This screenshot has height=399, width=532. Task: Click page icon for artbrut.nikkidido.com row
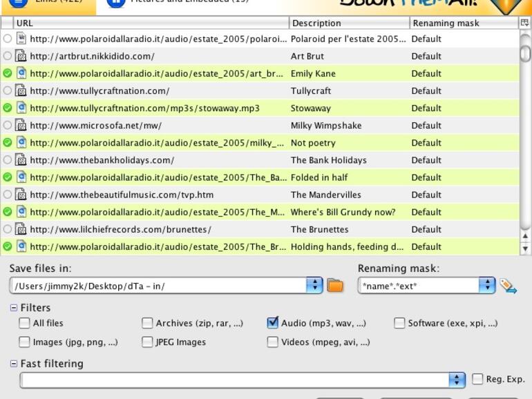[21, 56]
